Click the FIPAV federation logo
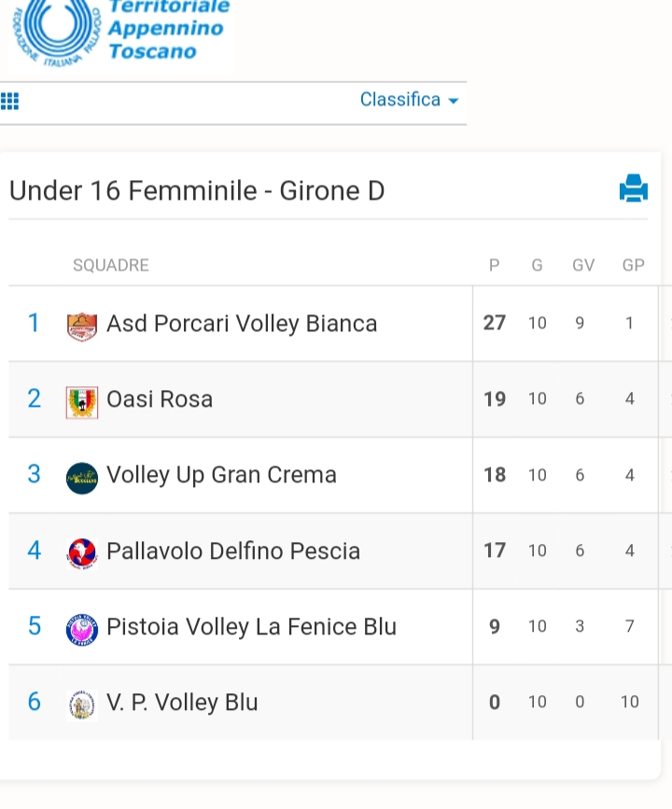 coord(56,32)
